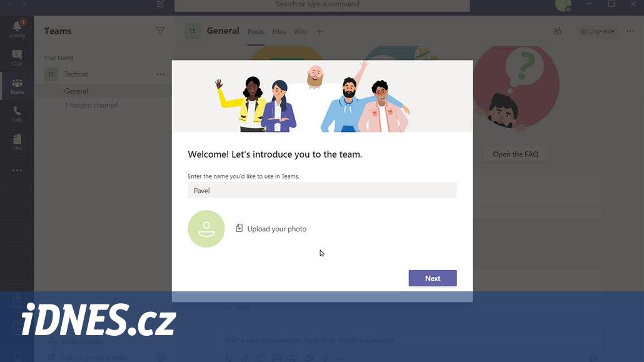
Task: Switch to the Wiki tab
Action: (x=300, y=32)
